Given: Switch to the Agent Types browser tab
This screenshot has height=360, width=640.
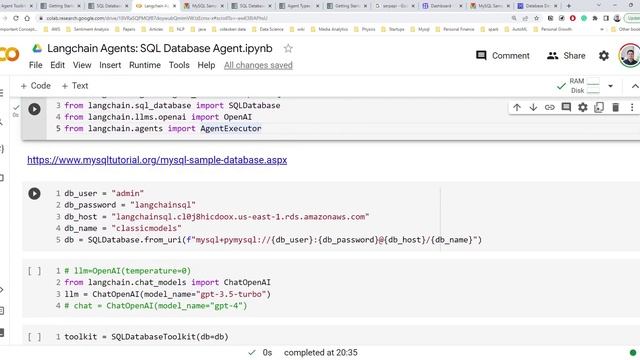Looking at the screenshot, I should coord(299,6).
